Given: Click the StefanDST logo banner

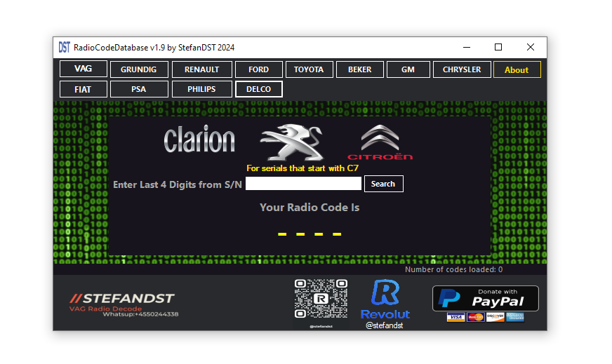Looking at the screenshot, I should click(124, 304).
